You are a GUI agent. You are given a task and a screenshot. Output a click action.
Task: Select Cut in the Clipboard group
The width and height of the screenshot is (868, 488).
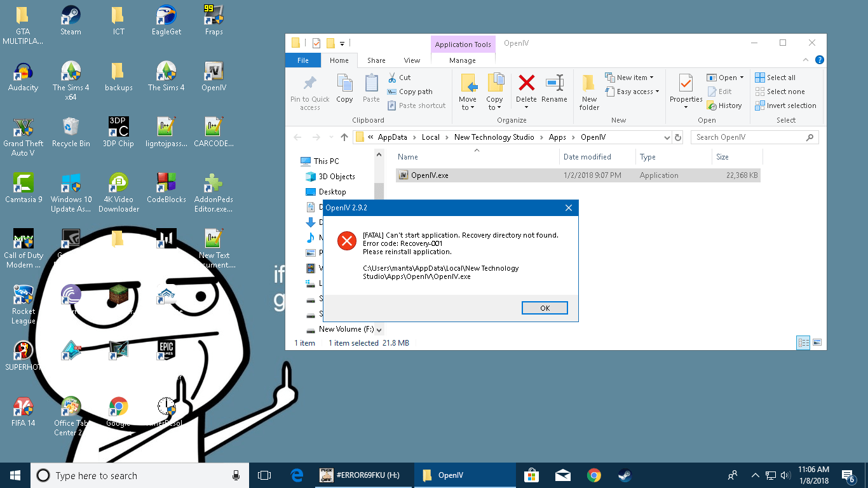point(399,78)
